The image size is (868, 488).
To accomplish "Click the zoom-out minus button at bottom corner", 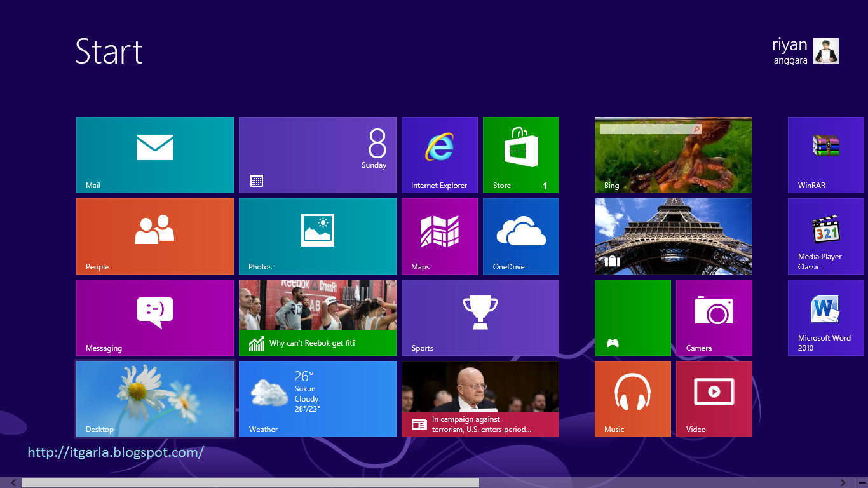I will (x=862, y=483).
